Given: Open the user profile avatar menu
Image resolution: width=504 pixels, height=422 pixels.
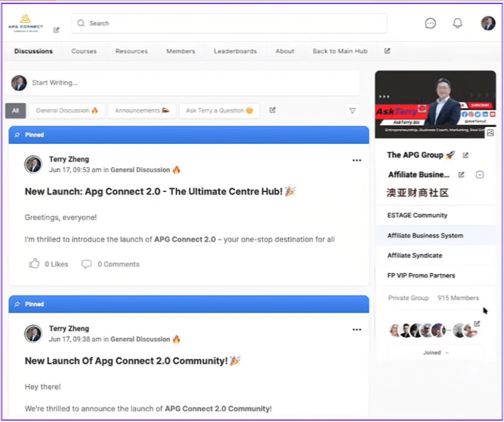Looking at the screenshot, I should [488, 23].
